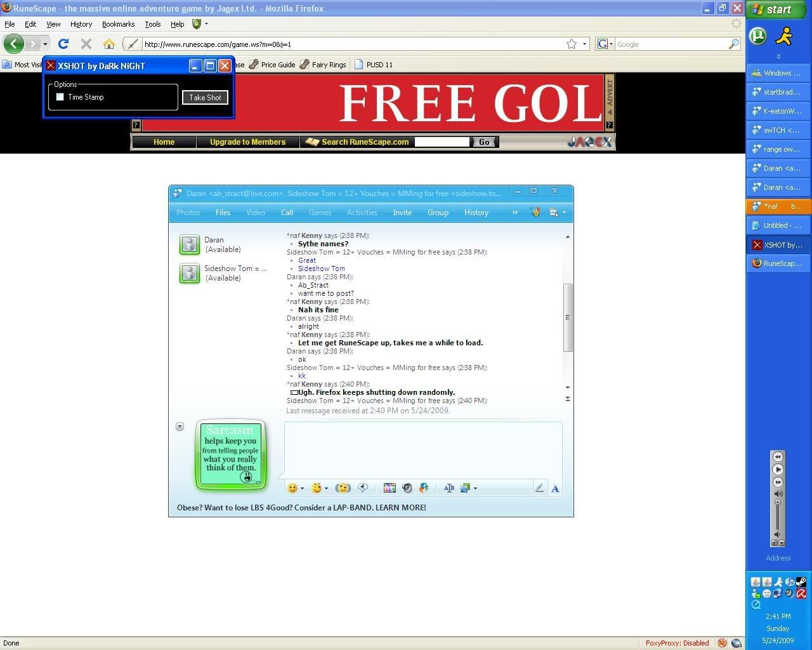
Task: Click the Avira umbrella tray icon
Action: click(x=801, y=594)
